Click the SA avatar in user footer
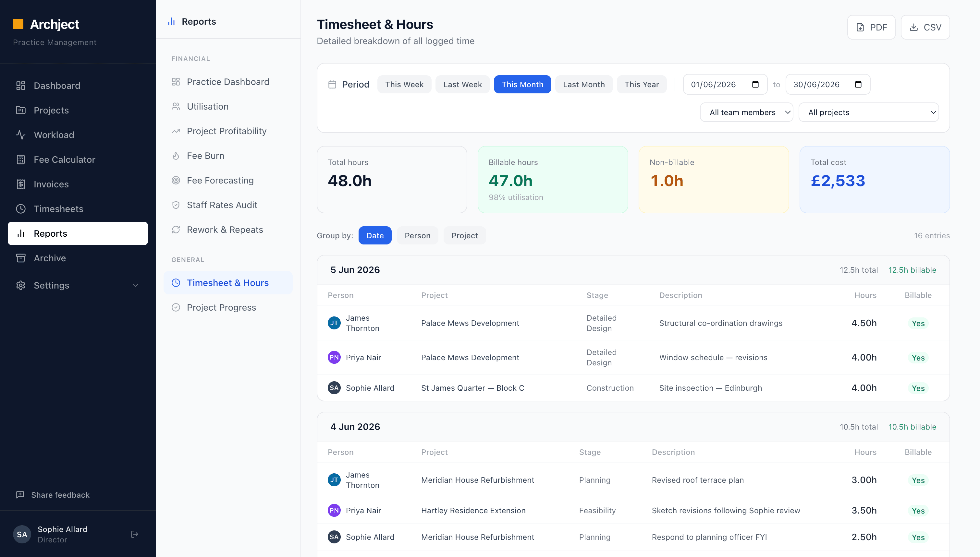 (x=22, y=534)
